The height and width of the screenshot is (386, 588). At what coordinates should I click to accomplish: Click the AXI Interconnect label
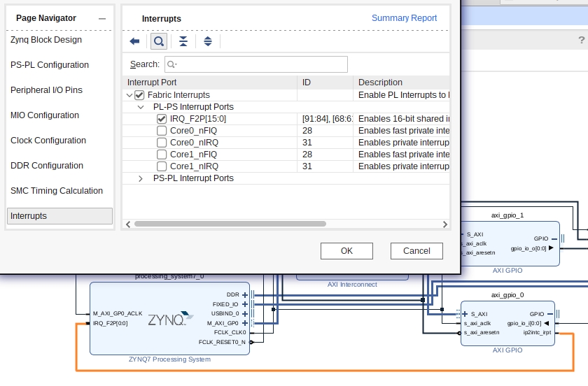click(x=352, y=285)
